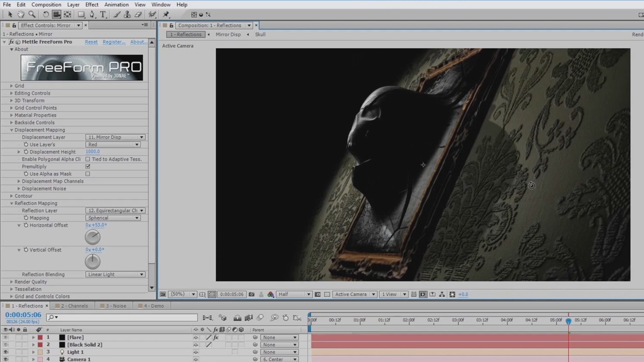
Task: Expand the Material Properties group
Action: click(12, 115)
